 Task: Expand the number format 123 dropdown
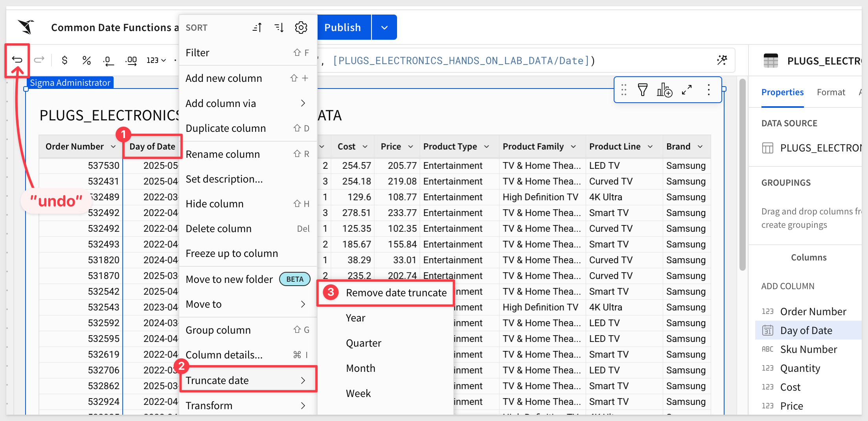click(156, 60)
